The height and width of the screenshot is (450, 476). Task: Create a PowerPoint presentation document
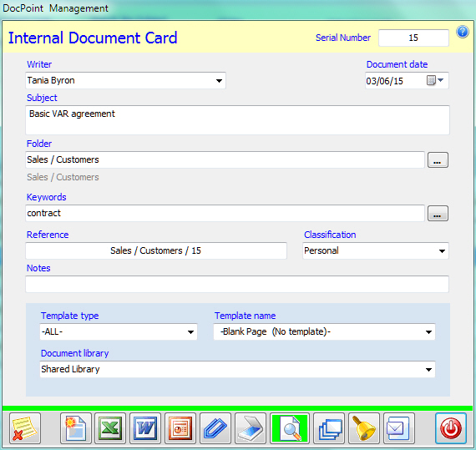pos(180,428)
